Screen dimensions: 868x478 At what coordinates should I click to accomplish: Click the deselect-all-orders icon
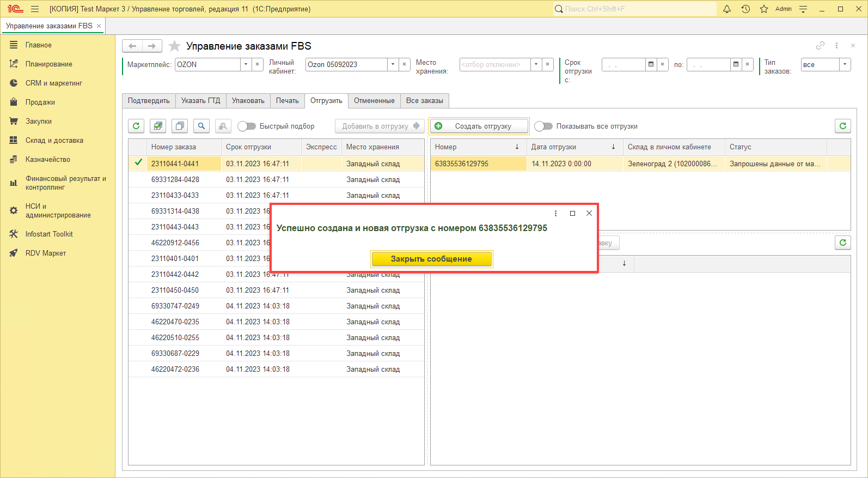(180, 126)
